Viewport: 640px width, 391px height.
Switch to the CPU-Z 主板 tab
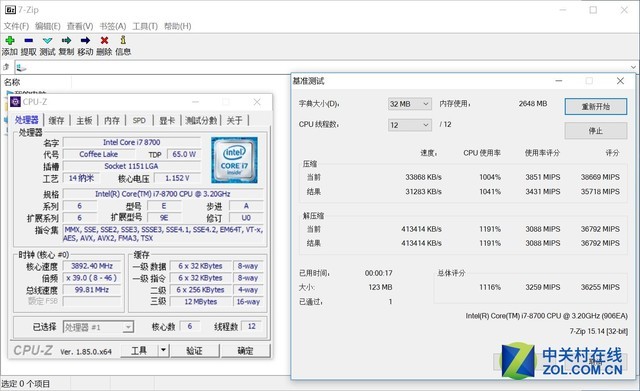[84, 120]
